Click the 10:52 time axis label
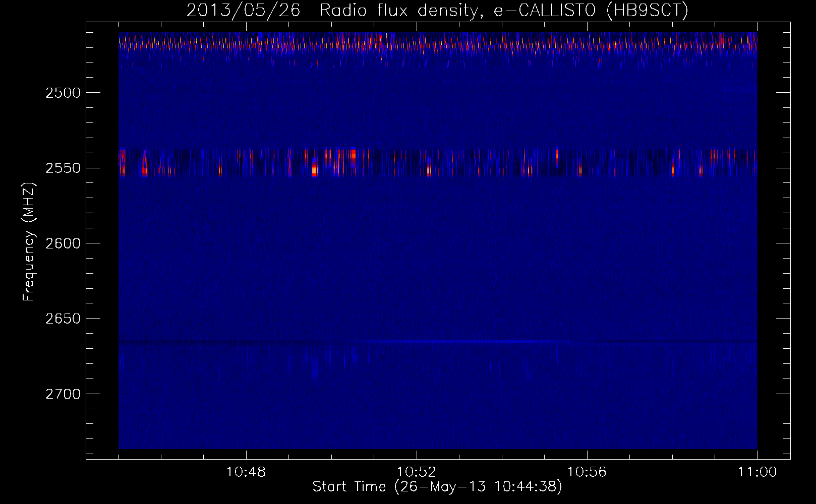Image resolution: width=816 pixels, height=504 pixels. [x=417, y=472]
